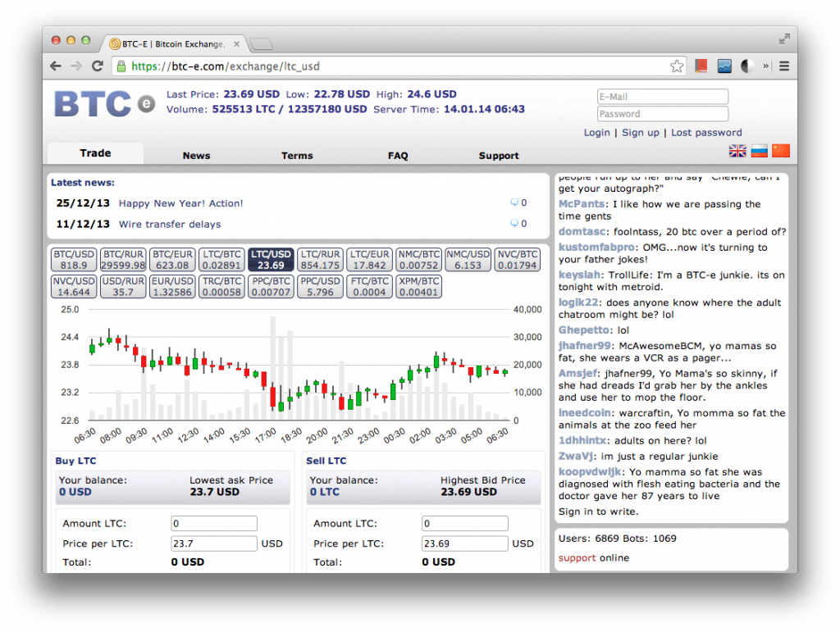Open the Wire transfer delays news
Image resolution: width=840 pixels, height=632 pixels.
pos(169,225)
